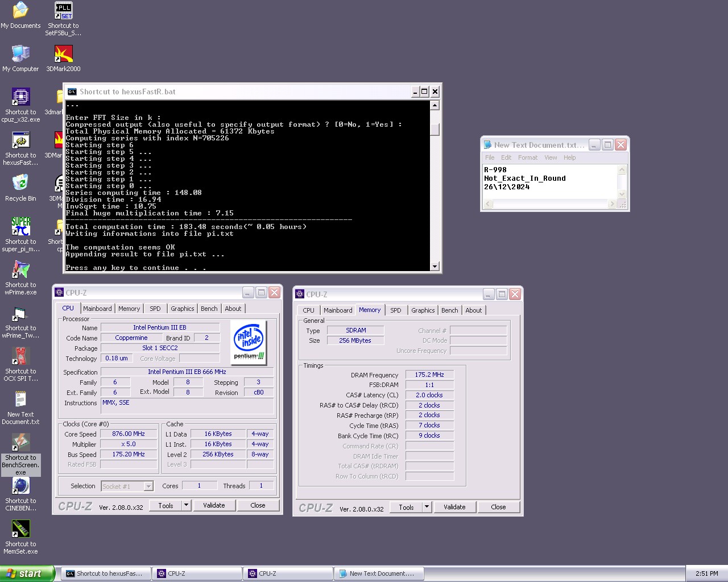Launch the 3DMark2000 desktop icon
Viewport: 728px width, 582px height.
pyautogui.click(x=63, y=53)
